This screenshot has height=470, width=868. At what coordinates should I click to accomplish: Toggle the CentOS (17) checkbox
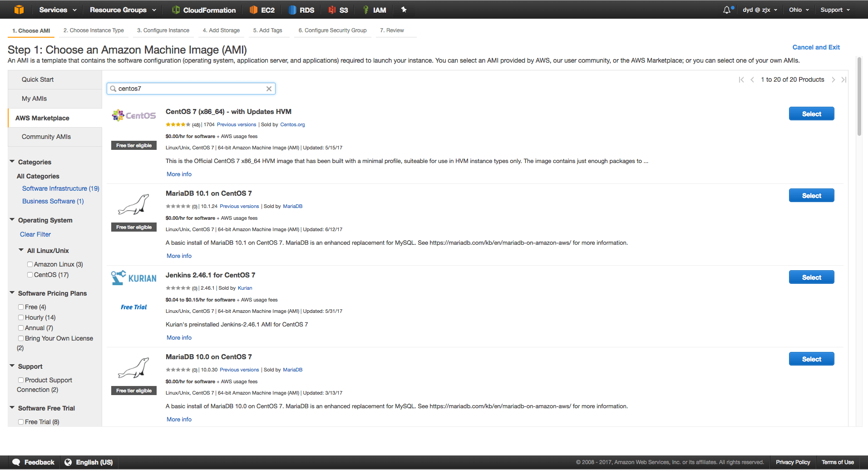[x=30, y=275]
